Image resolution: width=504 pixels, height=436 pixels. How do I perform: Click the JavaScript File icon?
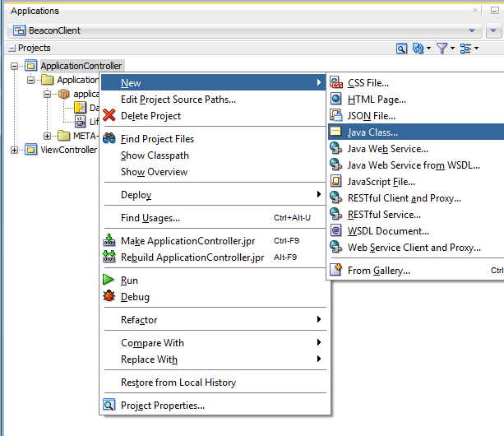click(x=336, y=181)
